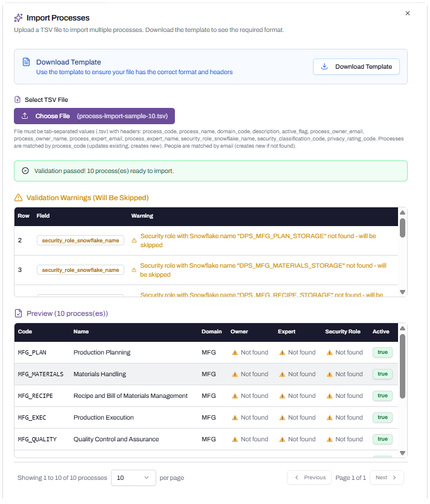Click the preview document icon beside Preview heading
Image resolution: width=430 pixels, height=504 pixels.
pyautogui.click(x=18, y=313)
